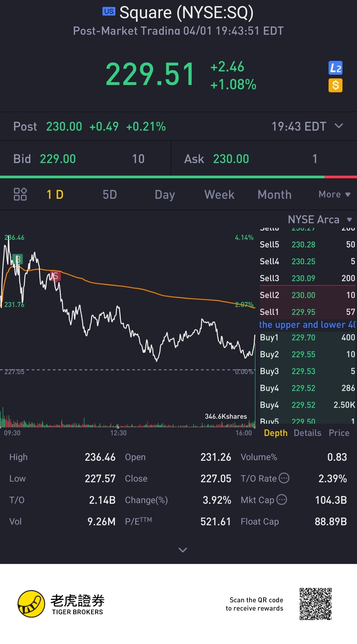
Task: Switch to the 5D chart tab
Action: coord(110,194)
